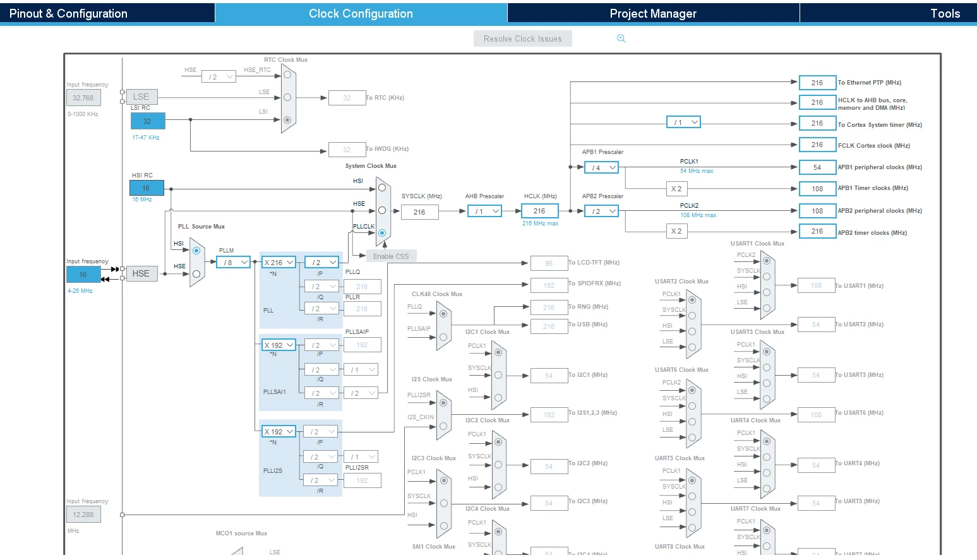Select HSI in PLL Source Mux
Screen dimensions: 977x560
click(x=196, y=251)
